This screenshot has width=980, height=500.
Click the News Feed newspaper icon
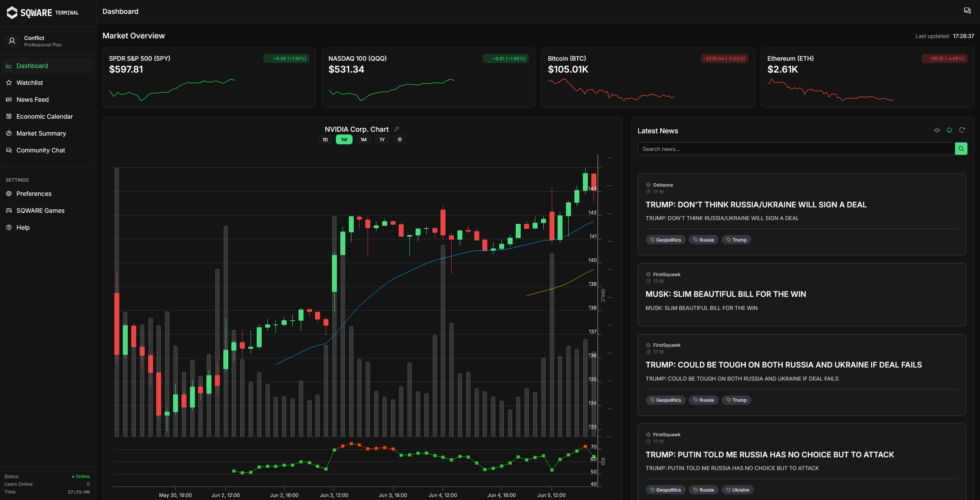click(9, 99)
